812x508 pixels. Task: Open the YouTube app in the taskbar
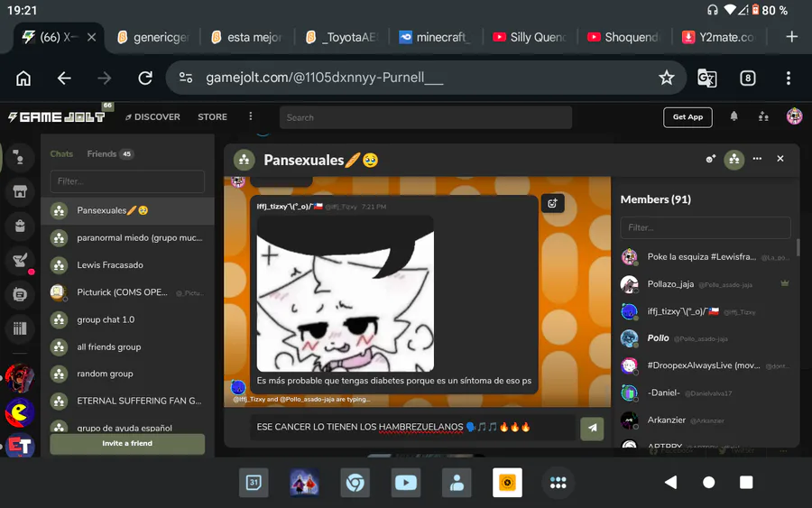tap(405, 483)
